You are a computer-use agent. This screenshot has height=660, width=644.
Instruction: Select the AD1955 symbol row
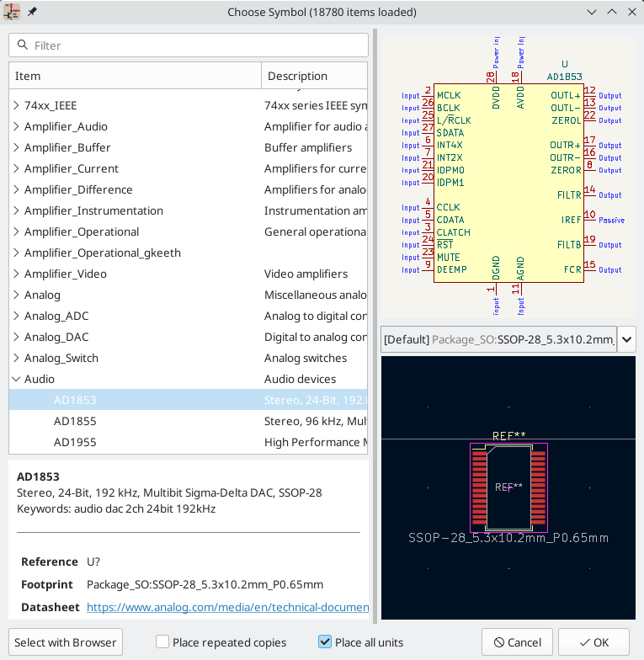[x=189, y=442]
